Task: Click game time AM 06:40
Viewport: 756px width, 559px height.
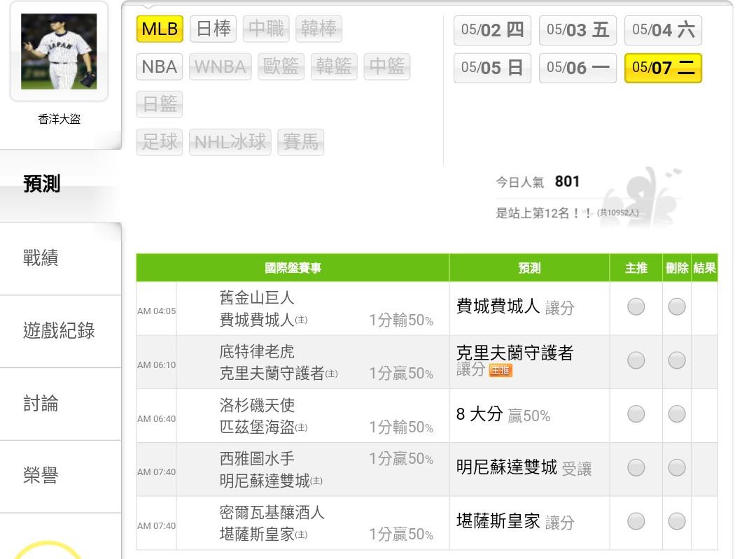Action: (157, 419)
